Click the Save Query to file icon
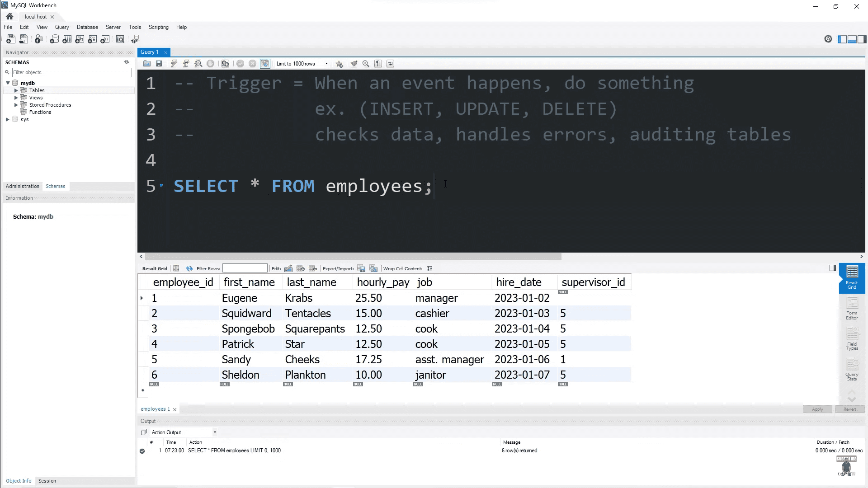 click(x=159, y=64)
